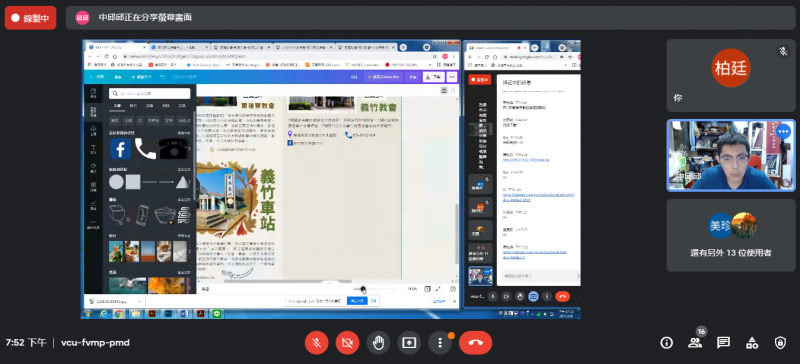Click 義竹教會 heading on Canva canvas
Image resolution: width=800 pixels, height=364 pixels.
pos(378,108)
